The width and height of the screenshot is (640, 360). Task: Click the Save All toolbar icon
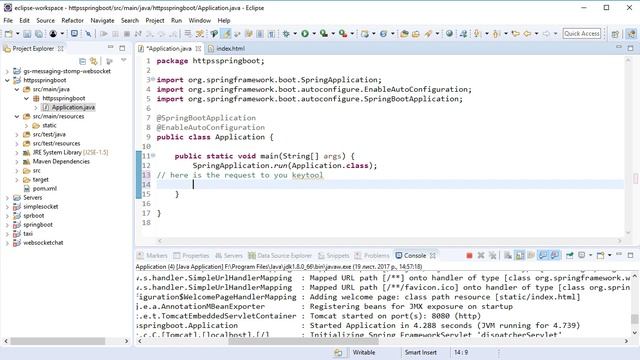coord(39,34)
